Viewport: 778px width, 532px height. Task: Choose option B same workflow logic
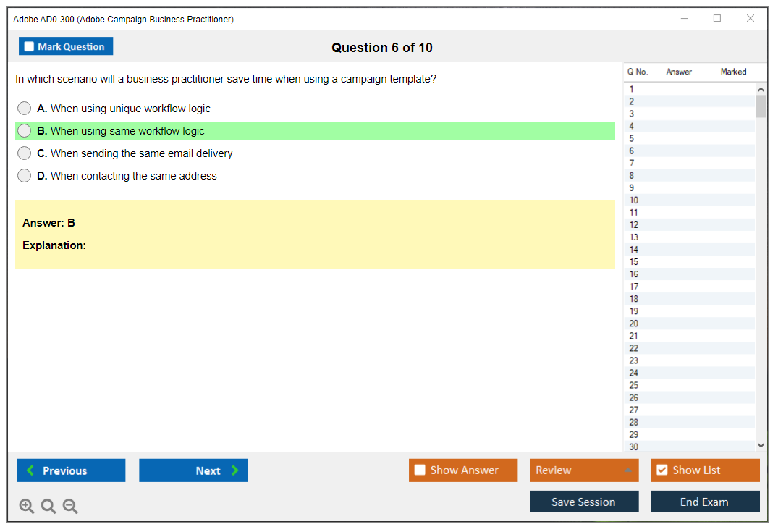(x=25, y=131)
